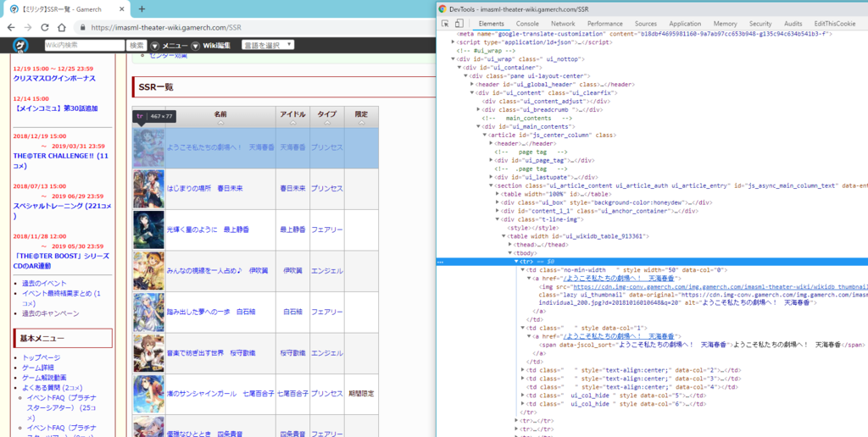The image size is (868, 437).
Task: Click the Chrome icon in the DevTools title bar
Action: (442, 8)
